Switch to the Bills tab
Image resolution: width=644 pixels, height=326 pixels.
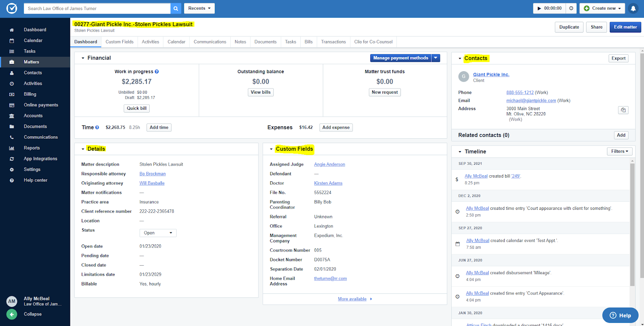(x=309, y=42)
